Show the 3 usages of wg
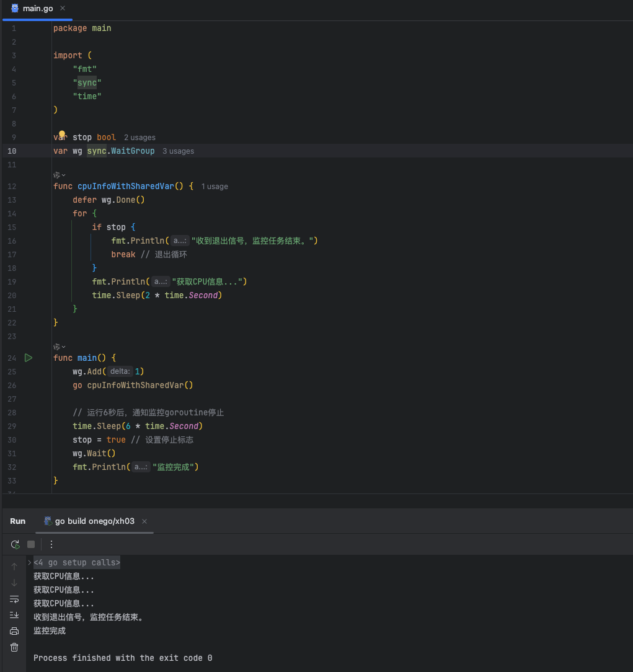 pos(179,151)
